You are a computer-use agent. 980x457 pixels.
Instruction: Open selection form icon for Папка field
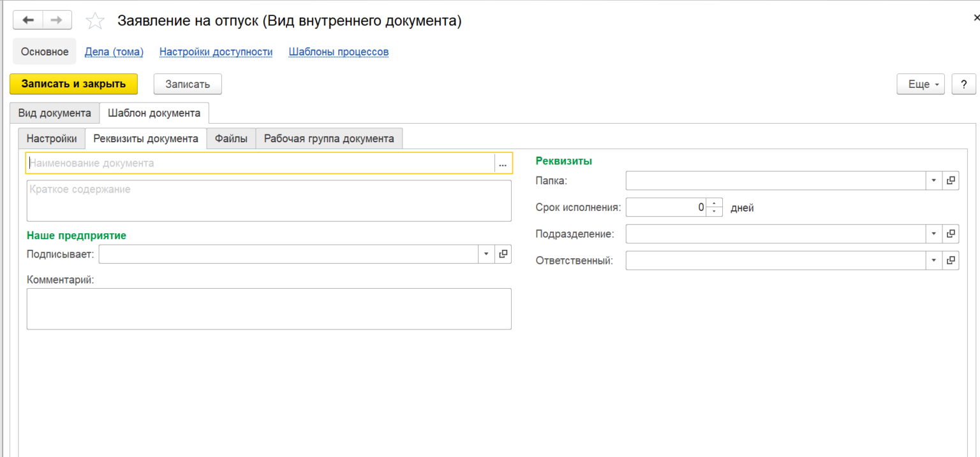[x=951, y=180]
